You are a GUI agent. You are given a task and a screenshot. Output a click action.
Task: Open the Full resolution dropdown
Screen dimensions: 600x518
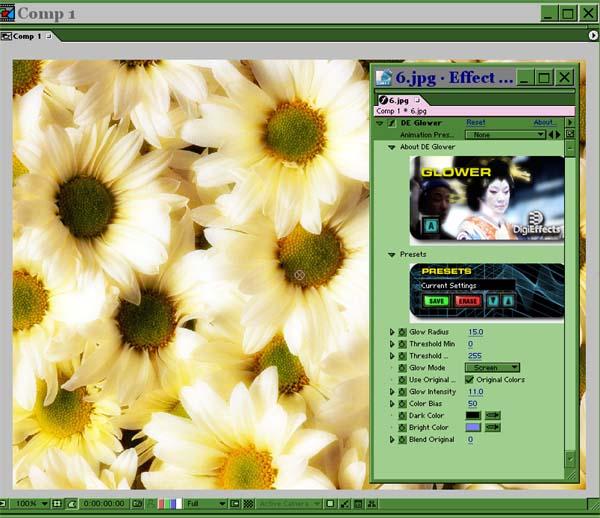tap(206, 503)
